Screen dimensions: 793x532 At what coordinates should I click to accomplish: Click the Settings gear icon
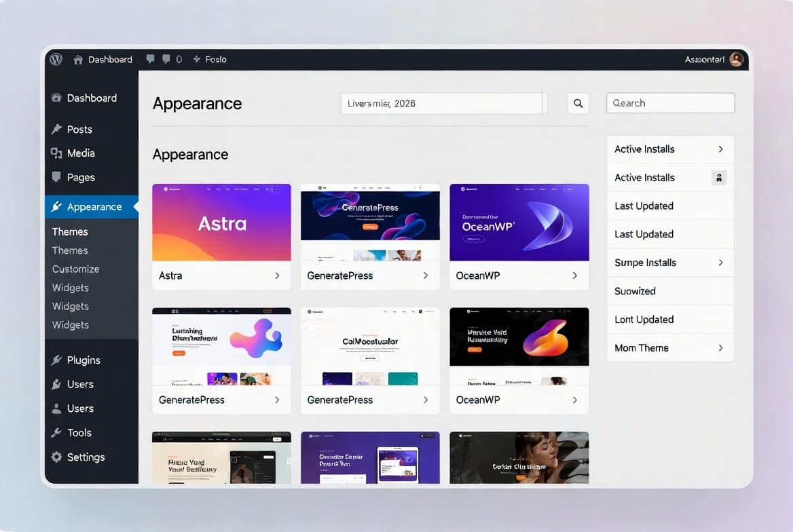coord(58,457)
